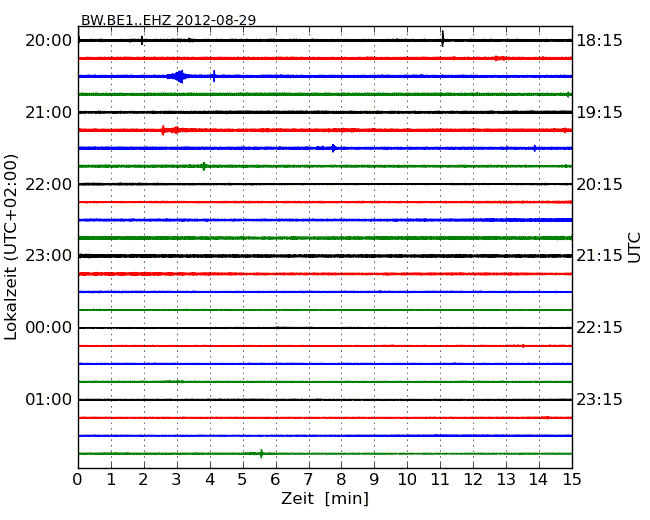Click the blue spike near minute 4
Viewport: 650px width, 520px height.
(214, 76)
